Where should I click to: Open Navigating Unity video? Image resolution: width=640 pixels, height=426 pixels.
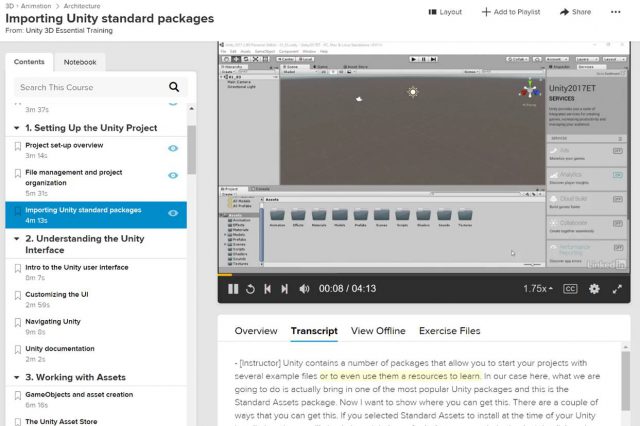tap(53, 322)
